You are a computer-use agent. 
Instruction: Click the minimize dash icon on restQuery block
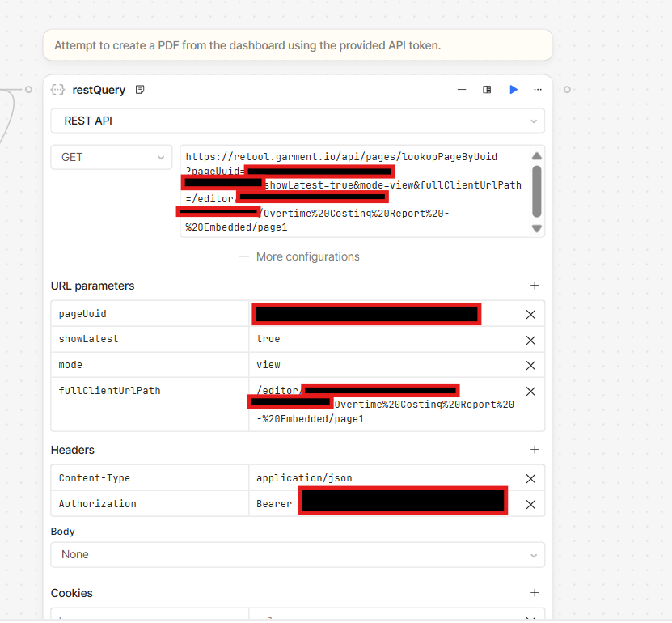[461, 90]
